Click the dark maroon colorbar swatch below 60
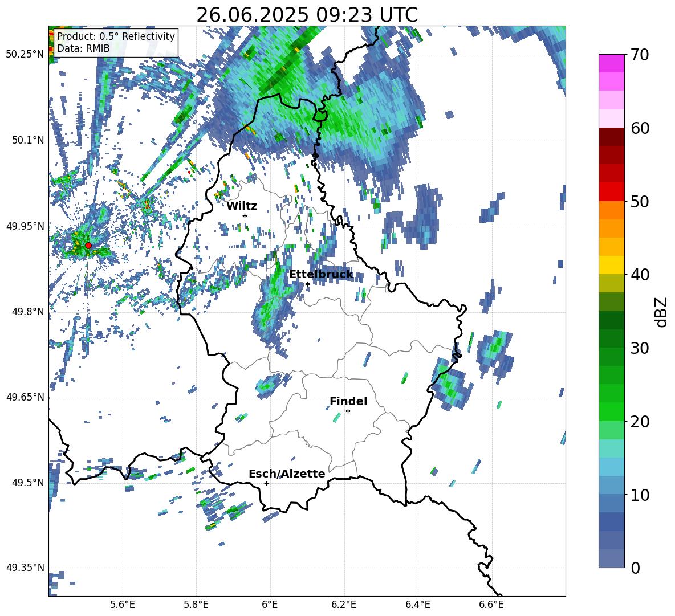 click(611, 136)
